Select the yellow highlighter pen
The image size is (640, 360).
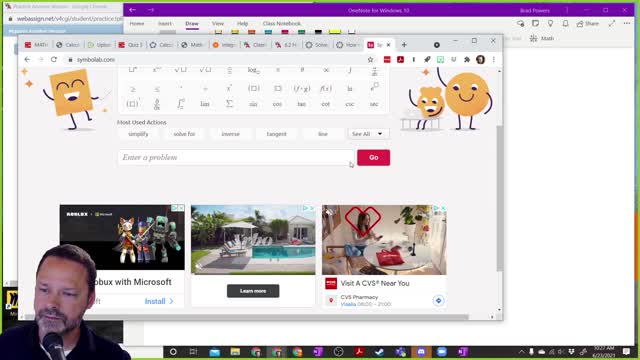[335, 32]
